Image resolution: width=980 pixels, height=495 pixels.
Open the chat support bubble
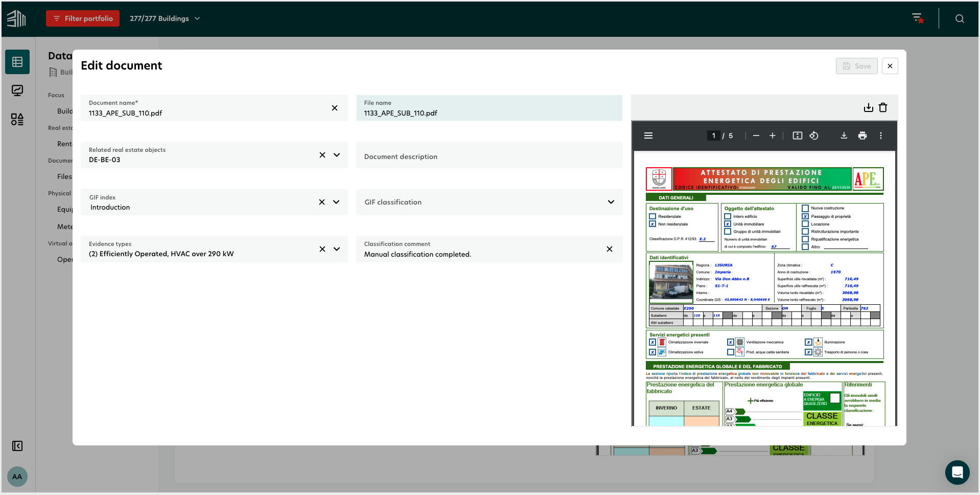tap(958, 472)
